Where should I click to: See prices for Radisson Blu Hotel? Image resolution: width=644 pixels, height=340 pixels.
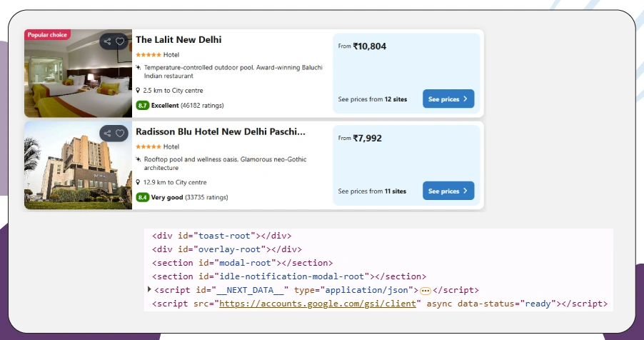coord(448,191)
